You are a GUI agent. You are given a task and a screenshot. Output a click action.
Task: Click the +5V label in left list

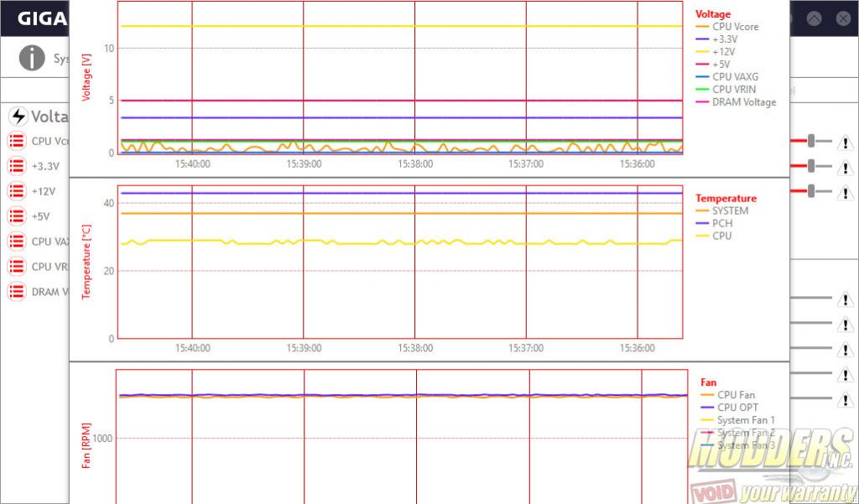(40, 216)
